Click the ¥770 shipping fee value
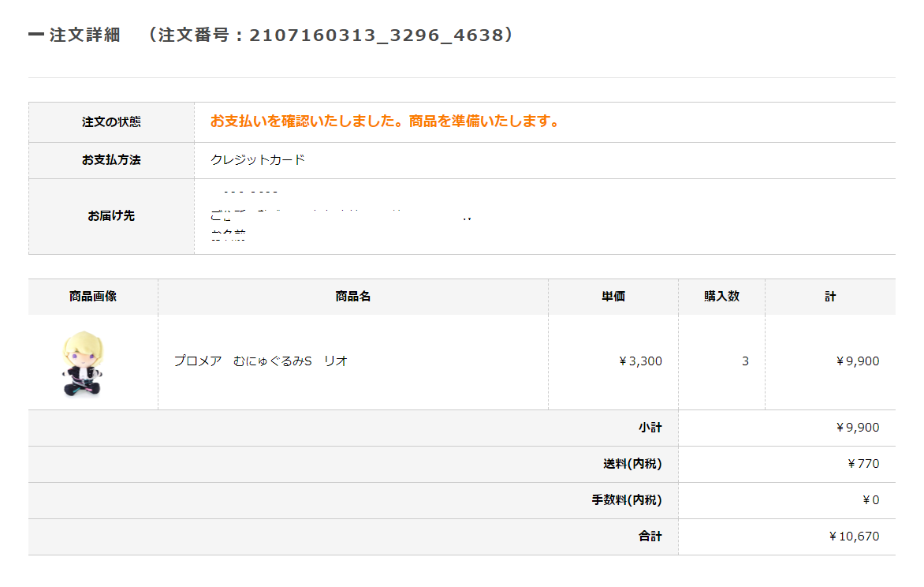This screenshot has width=924, height=587. click(x=863, y=464)
